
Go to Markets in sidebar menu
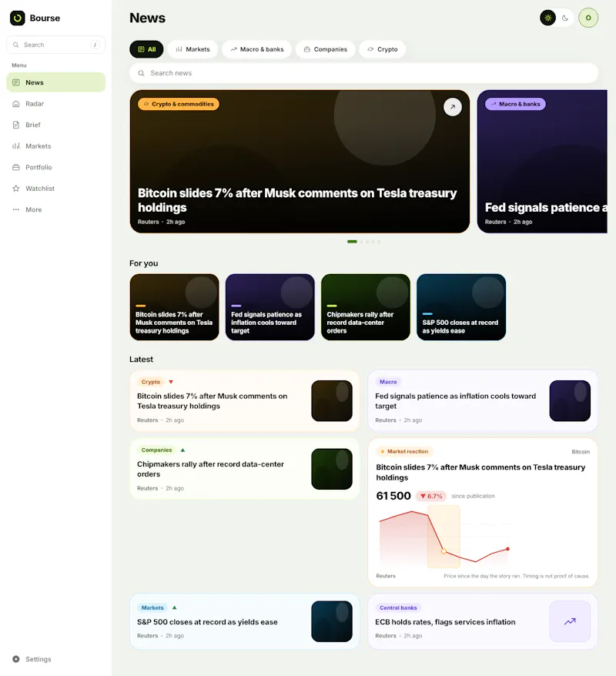(x=55, y=146)
